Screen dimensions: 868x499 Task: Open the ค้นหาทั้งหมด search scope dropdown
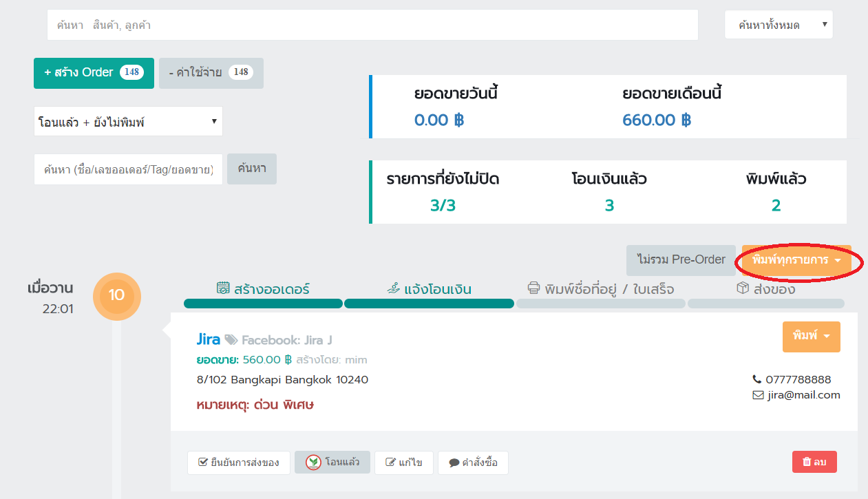click(779, 25)
